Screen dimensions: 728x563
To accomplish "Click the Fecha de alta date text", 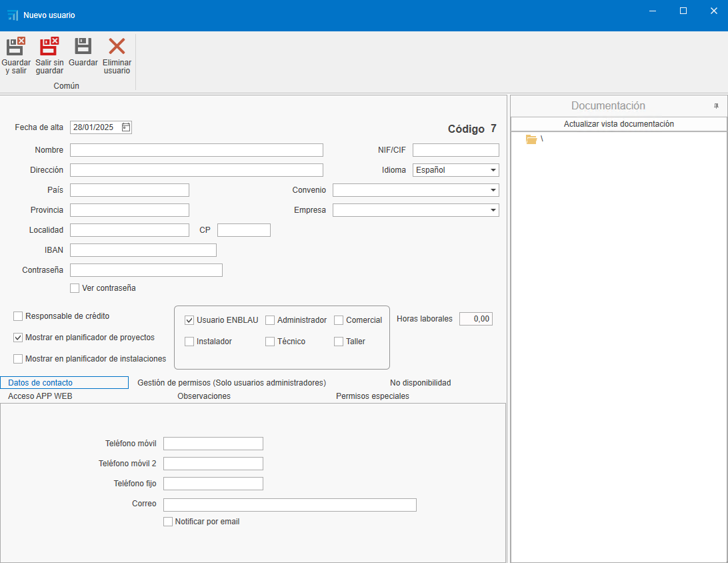I will click(93, 127).
